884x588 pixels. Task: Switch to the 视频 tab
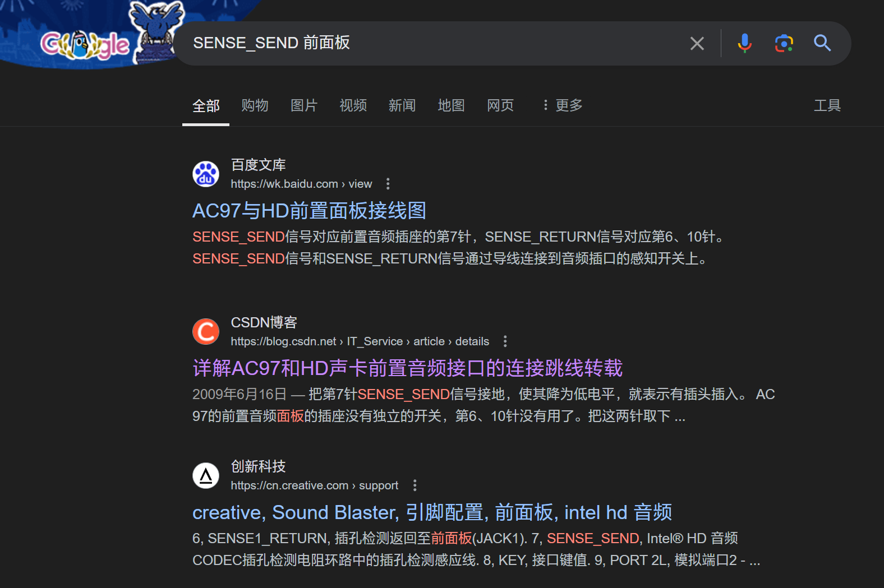point(353,105)
